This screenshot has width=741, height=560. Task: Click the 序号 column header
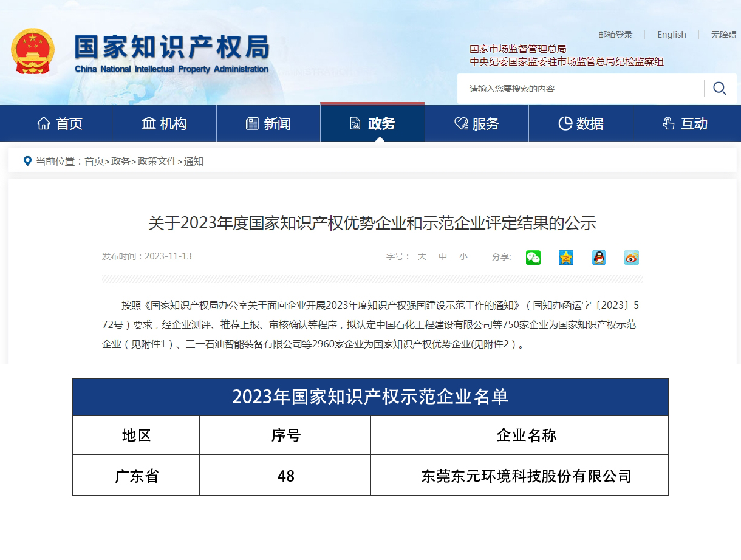[x=285, y=435]
